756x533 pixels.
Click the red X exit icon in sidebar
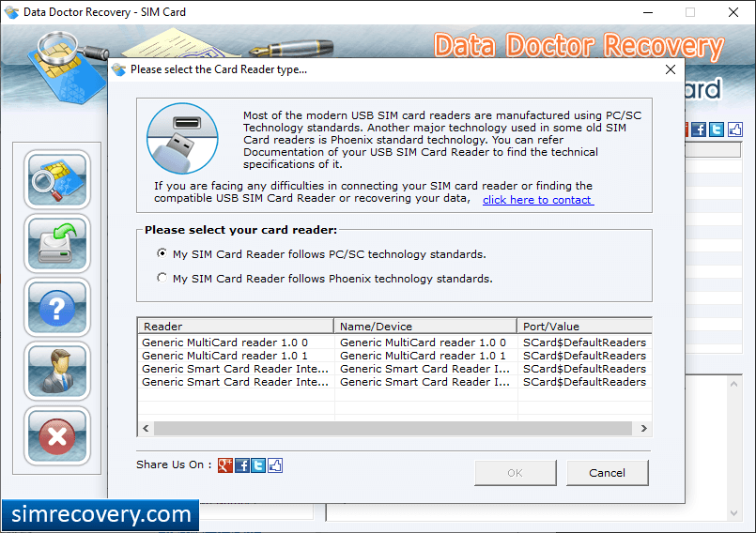tap(57, 436)
